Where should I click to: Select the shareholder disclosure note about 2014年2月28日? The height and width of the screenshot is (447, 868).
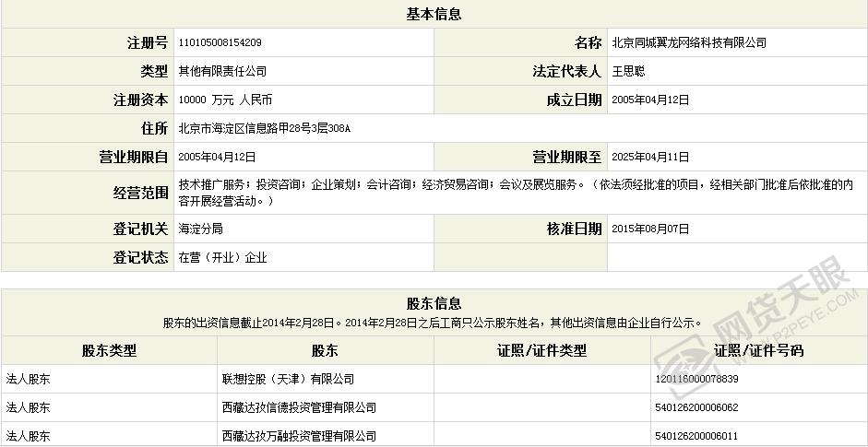coord(433,323)
